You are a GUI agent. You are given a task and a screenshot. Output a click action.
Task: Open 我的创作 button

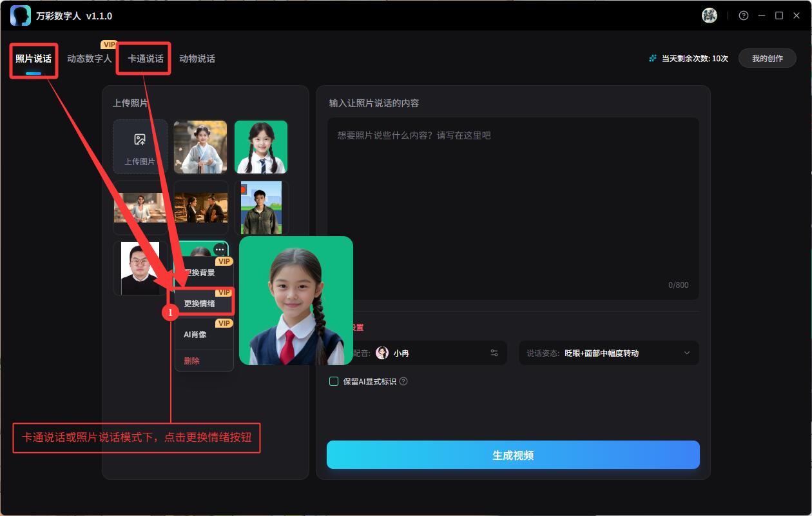coord(767,58)
